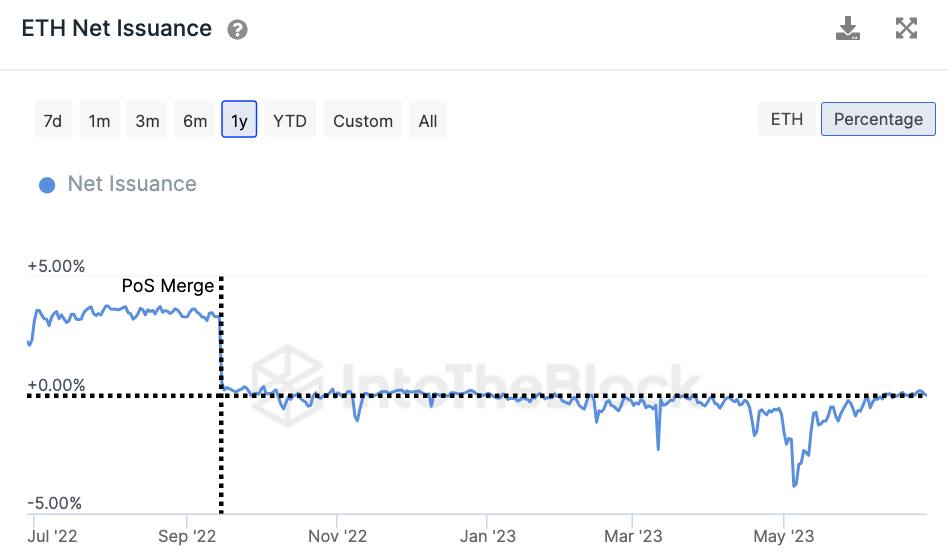Click the Jan '23 axis label
The height and width of the screenshot is (560, 948).
(487, 536)
